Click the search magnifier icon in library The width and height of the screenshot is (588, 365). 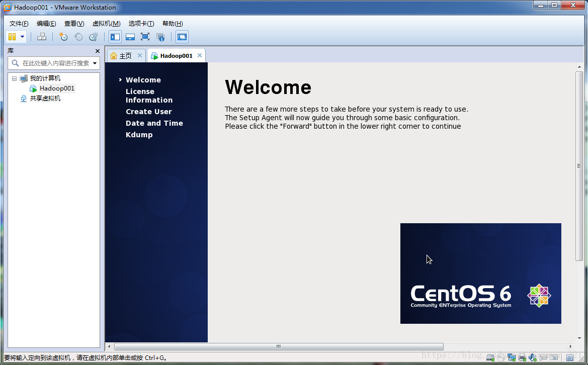15,63
